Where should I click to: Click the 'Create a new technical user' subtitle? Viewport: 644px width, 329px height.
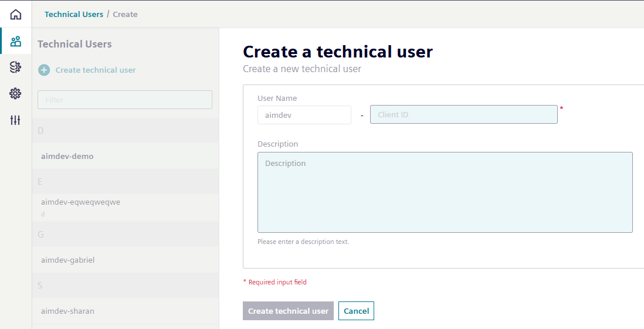pos(302,69)
